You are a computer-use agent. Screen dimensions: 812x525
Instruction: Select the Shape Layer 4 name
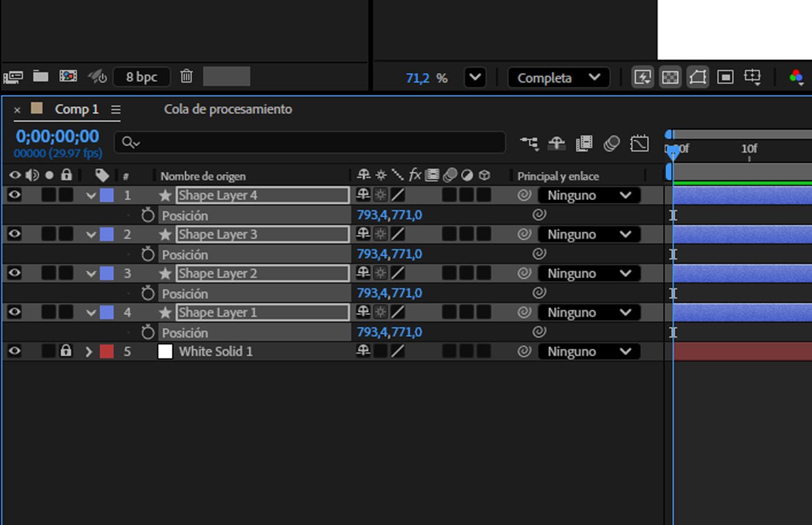[x=262, y=195]
